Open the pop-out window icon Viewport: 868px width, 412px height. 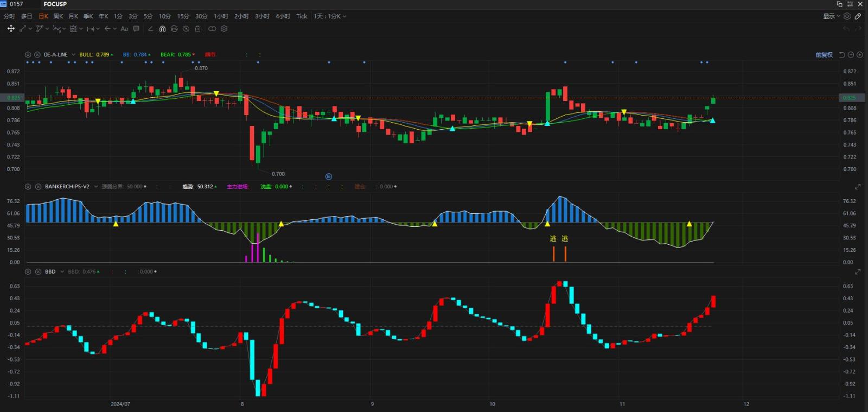(840, 4)
